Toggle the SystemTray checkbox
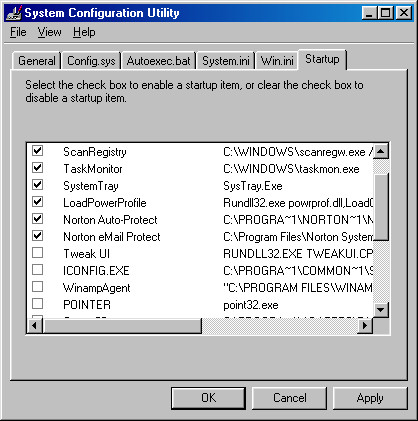Viewport: 418px width, 421px height. point(38,185)
